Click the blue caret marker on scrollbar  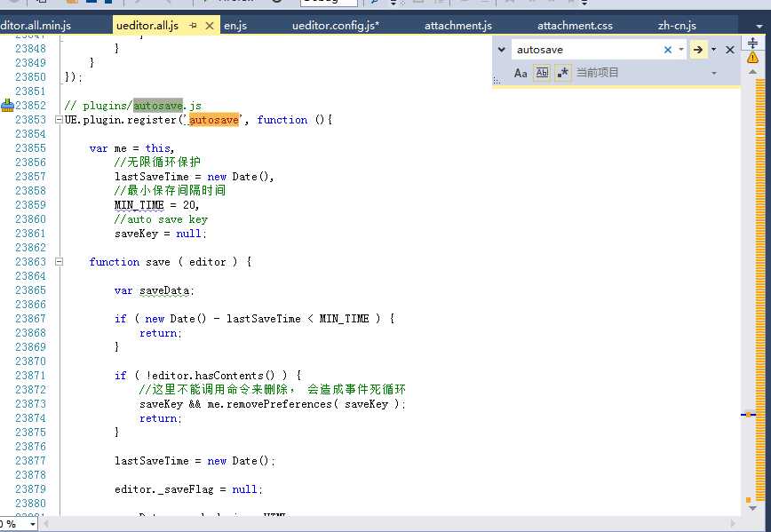coord(748,415)
